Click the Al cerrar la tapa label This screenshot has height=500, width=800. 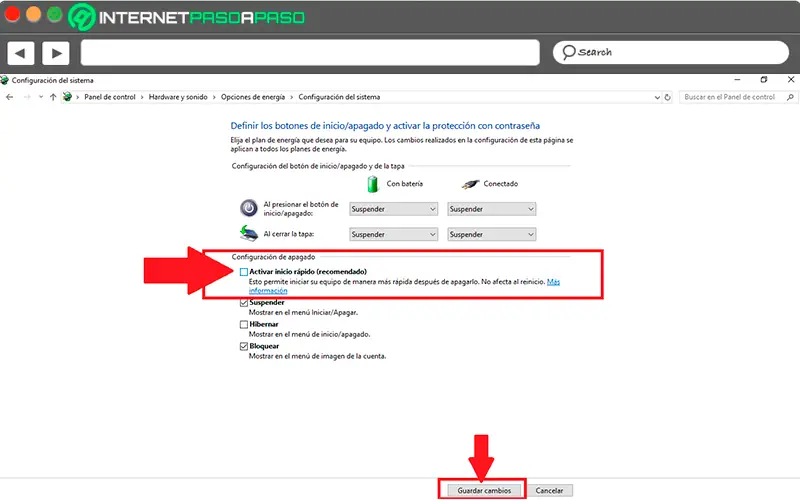[x=289, y=234]
